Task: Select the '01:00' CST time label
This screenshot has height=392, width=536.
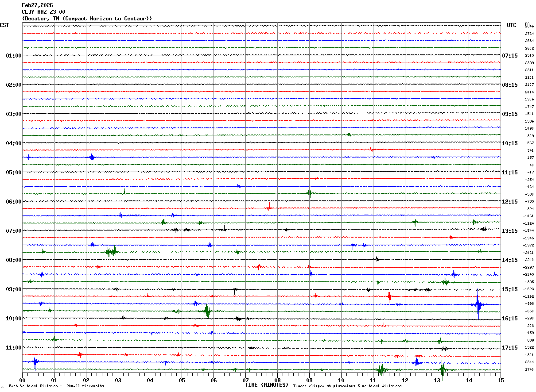Action: (14, 56)
